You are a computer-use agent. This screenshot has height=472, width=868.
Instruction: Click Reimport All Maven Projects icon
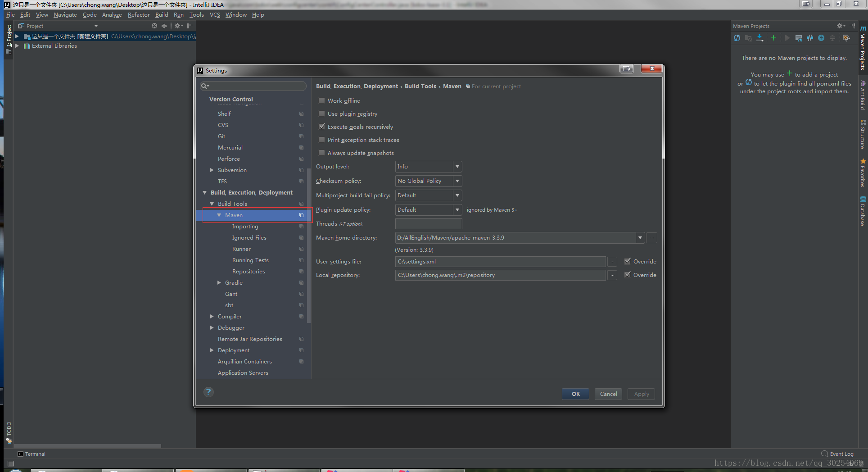[737, 38]
